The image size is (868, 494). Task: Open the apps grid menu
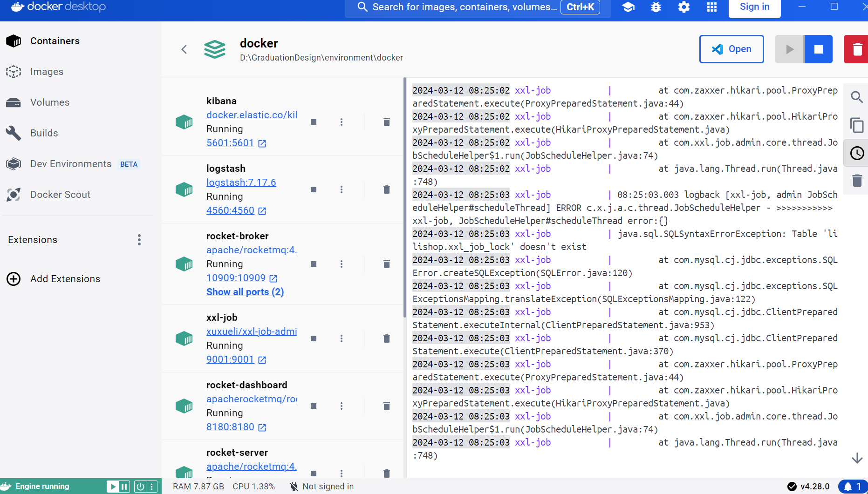point(712,7)
